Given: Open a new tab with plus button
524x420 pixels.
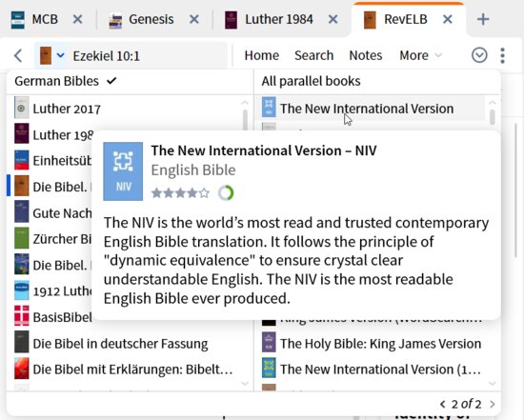Looking at the screenshot, I should 483,19.
